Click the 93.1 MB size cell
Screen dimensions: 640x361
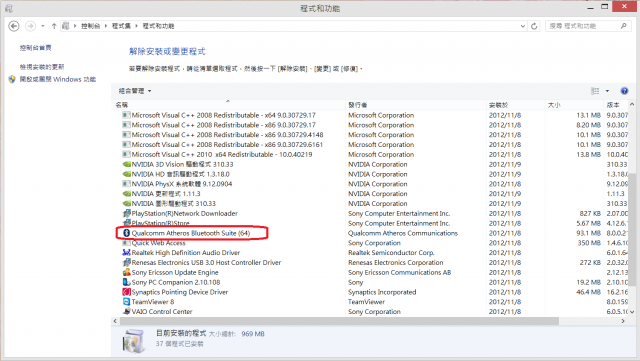tap(588, 233)
